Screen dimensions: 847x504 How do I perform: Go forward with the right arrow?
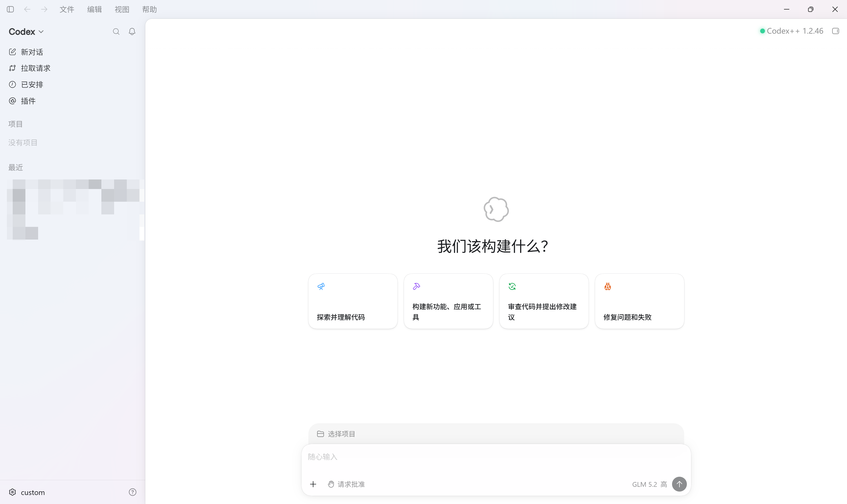pos(44,9)
